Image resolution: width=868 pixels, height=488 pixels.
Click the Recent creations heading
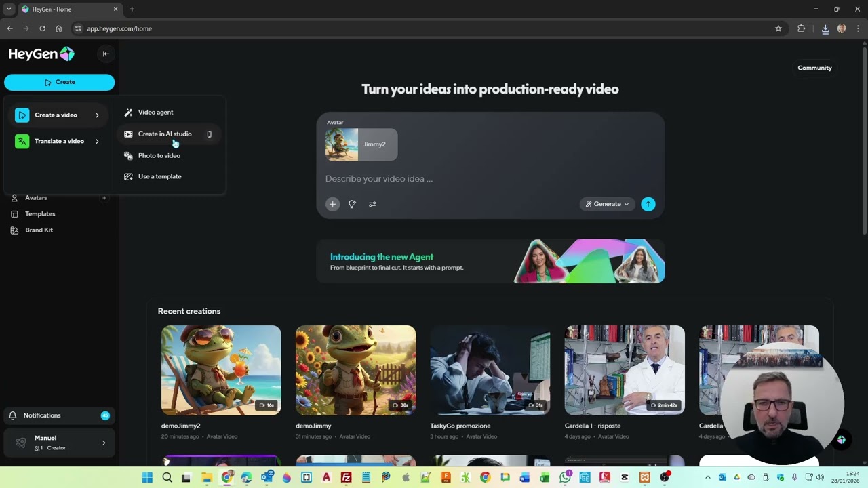189,312
